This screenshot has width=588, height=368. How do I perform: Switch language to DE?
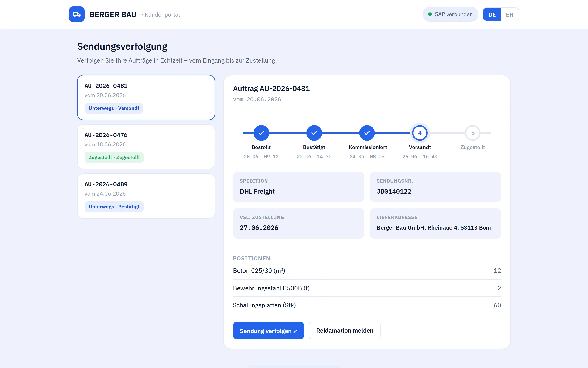click(x=492, y=14)
